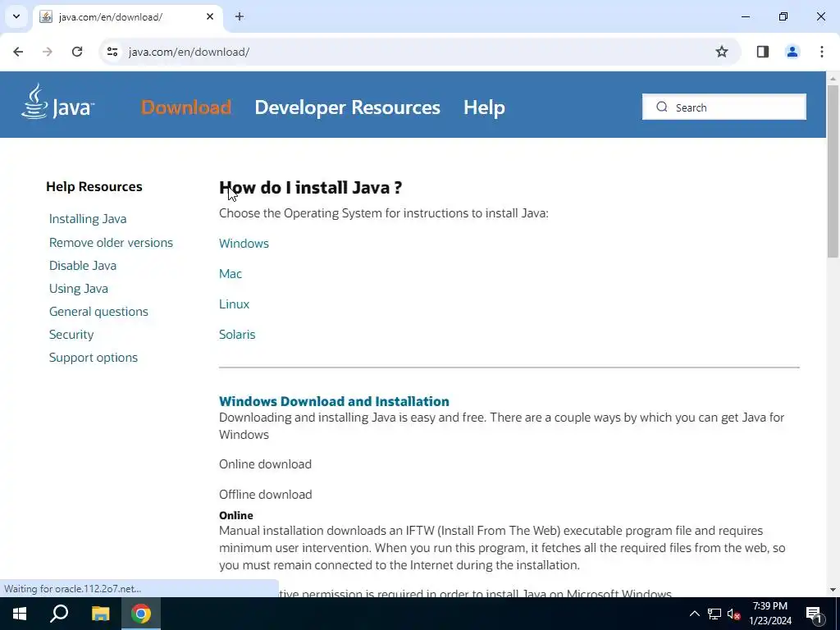This screenshot has height=630, width=840.
Task: Reload the page with the refresh icon
Action: (x=77, y=52)
